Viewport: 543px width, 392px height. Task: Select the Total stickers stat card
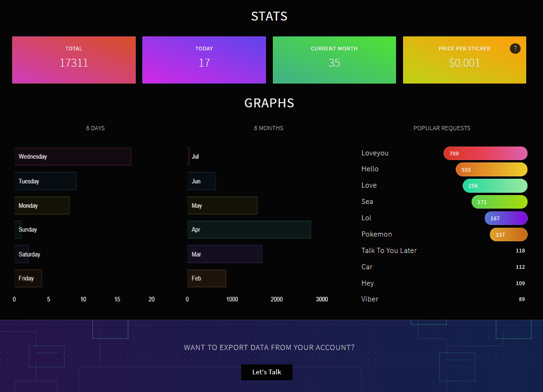click(74, 60)
